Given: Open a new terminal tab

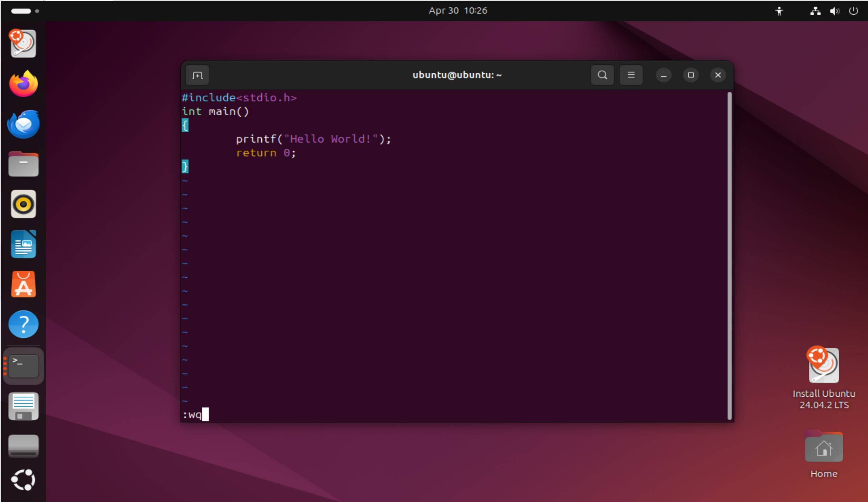Looking at the screenshot, I should [198, 76].
